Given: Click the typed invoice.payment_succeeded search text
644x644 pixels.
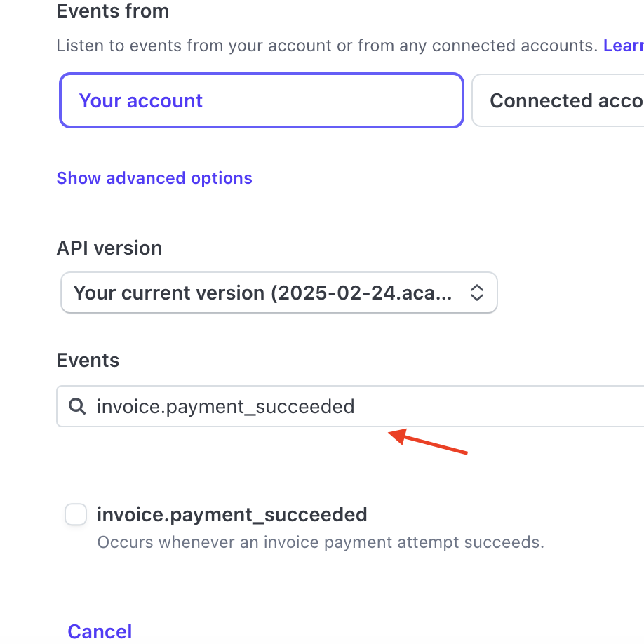Looking at the screenshot, I should pyautogui.click(x=225, y=407).
